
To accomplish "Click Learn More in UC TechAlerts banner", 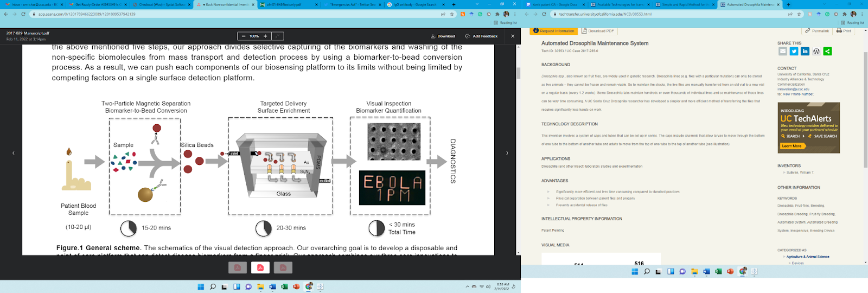I will pos(792,146).
